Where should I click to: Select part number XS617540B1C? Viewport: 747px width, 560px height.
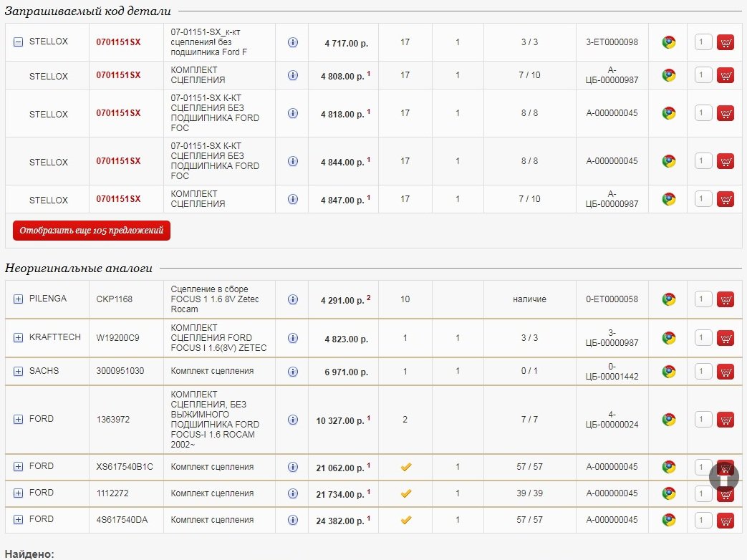[125, 467]
